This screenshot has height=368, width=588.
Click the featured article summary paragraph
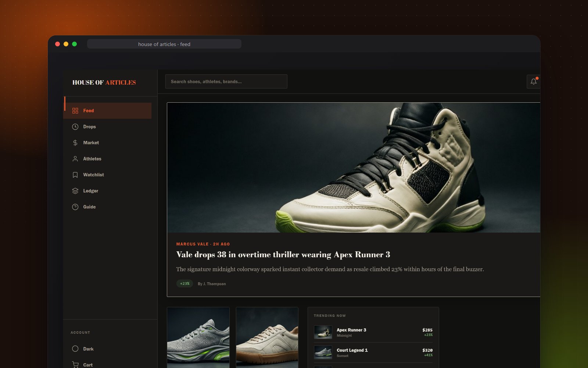point(330,269)
